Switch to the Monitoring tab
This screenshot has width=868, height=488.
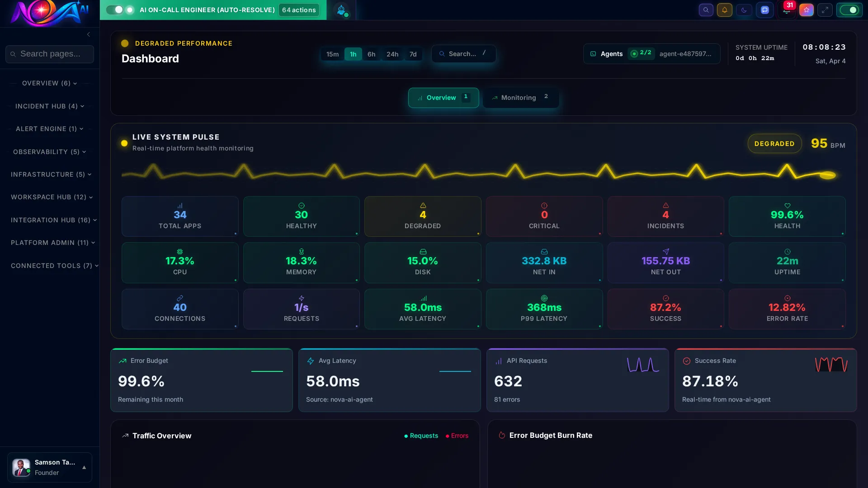click(518, 98)
